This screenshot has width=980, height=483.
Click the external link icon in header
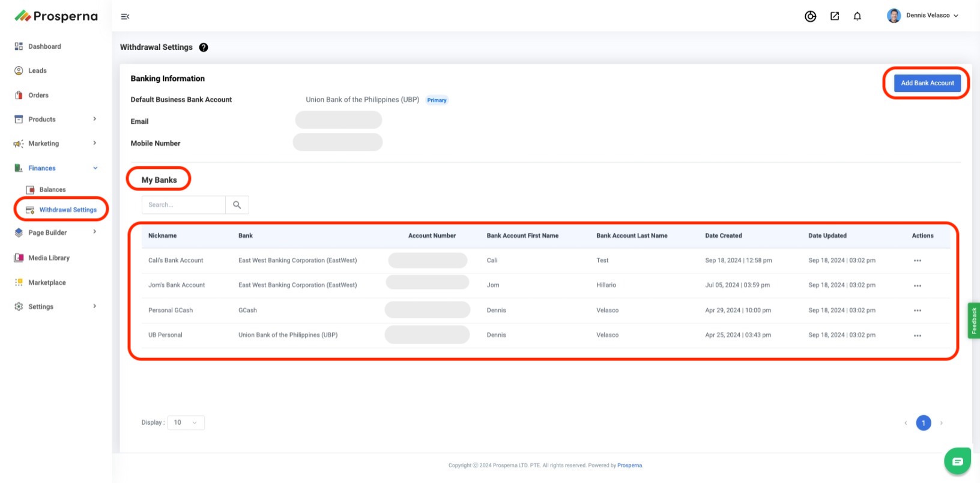click(x=834, y=16)
